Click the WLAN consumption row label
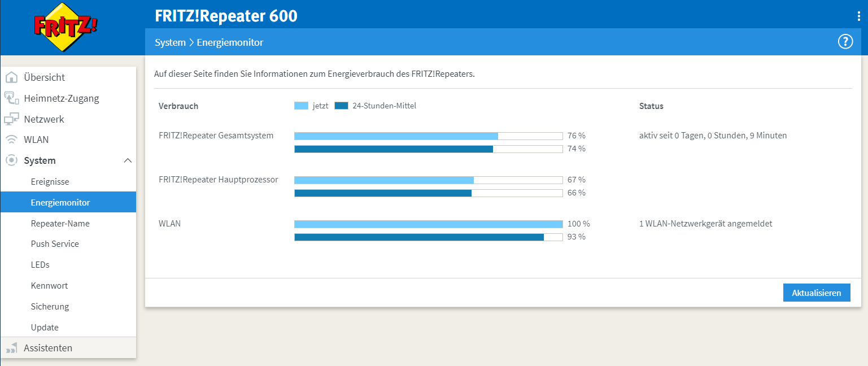This screenshot has height=366, width=868. coord(170,224)
